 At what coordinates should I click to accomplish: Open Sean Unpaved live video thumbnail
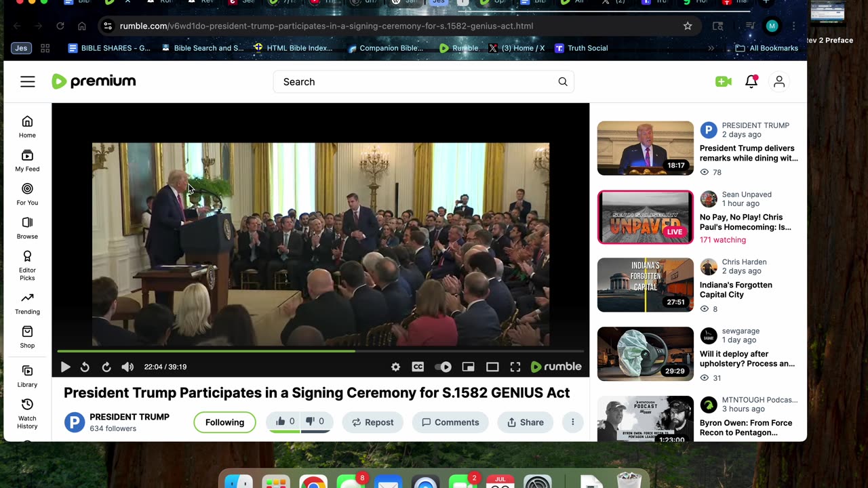[x=645, y=217]
